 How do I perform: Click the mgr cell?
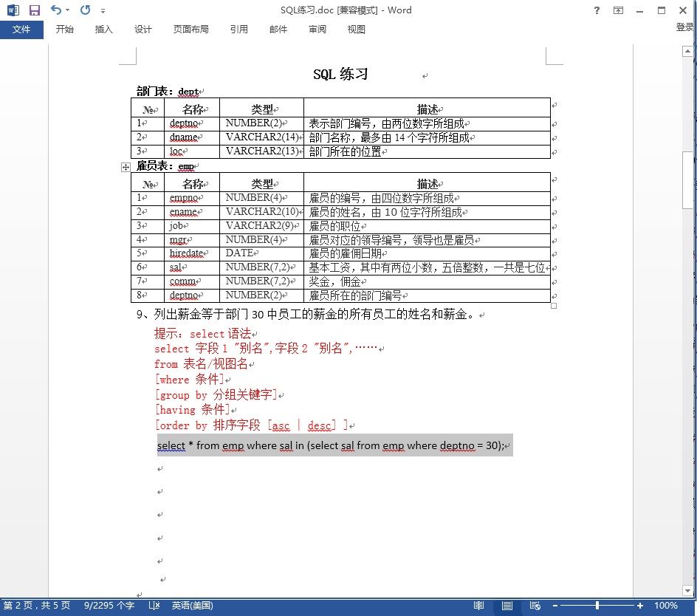point(191,240)
